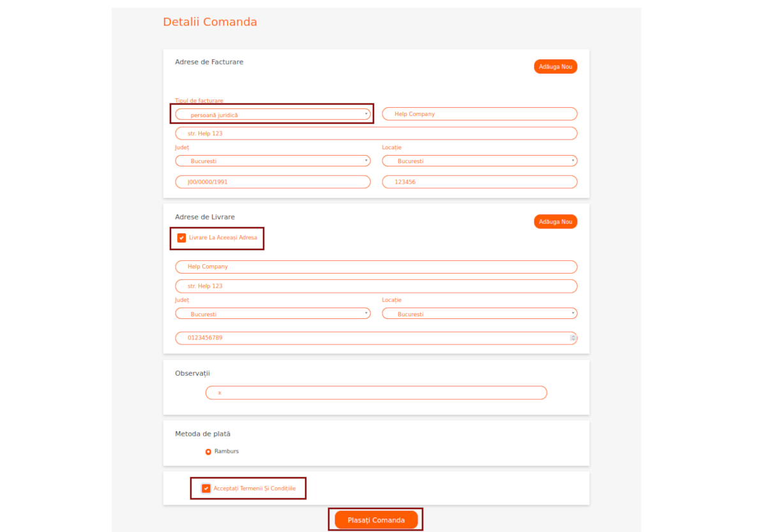This screenshot has height=532, width=766.
Task: Click the Adrese de Facturare heading
Action: click(x=209, y=62)
